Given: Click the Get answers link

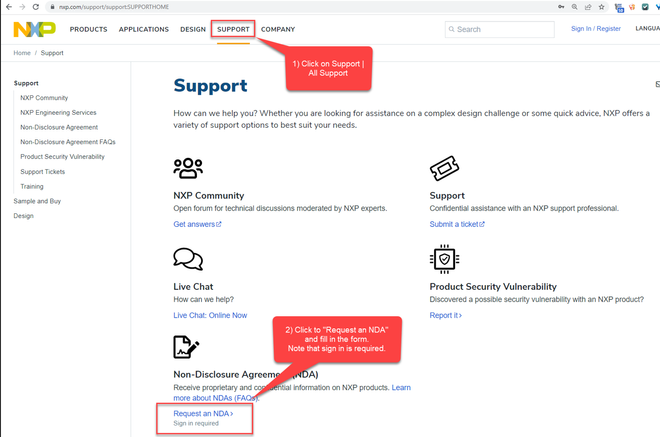Looking at the screenshot, I should [197, 224].
